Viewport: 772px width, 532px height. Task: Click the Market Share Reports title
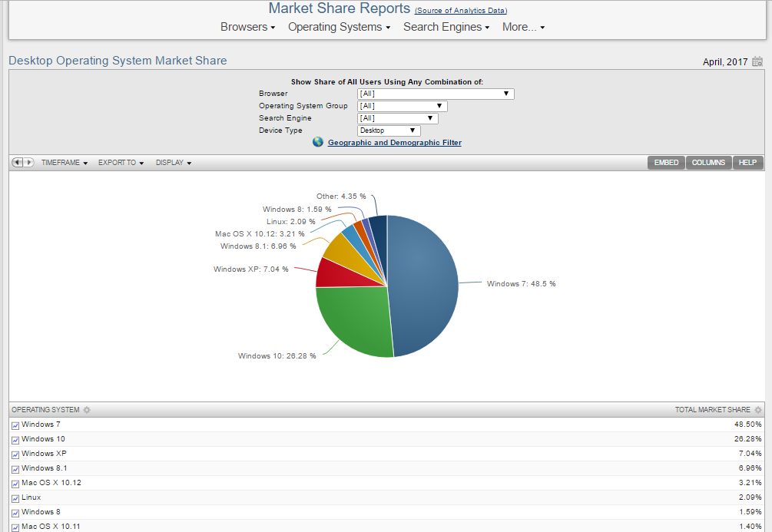click(x=340, y=8)
